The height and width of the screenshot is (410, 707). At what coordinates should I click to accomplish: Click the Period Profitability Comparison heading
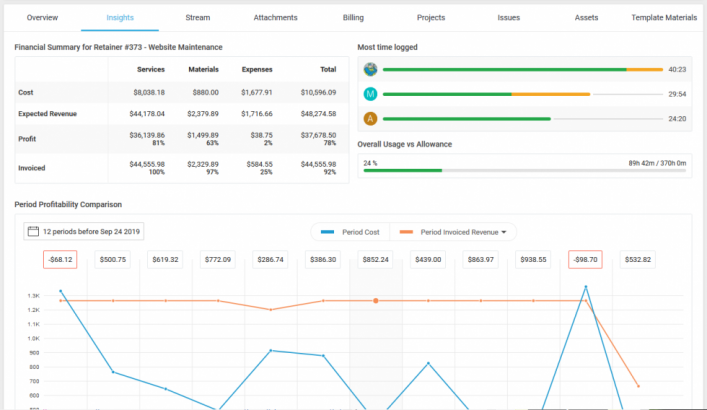(x=68, y=204)
